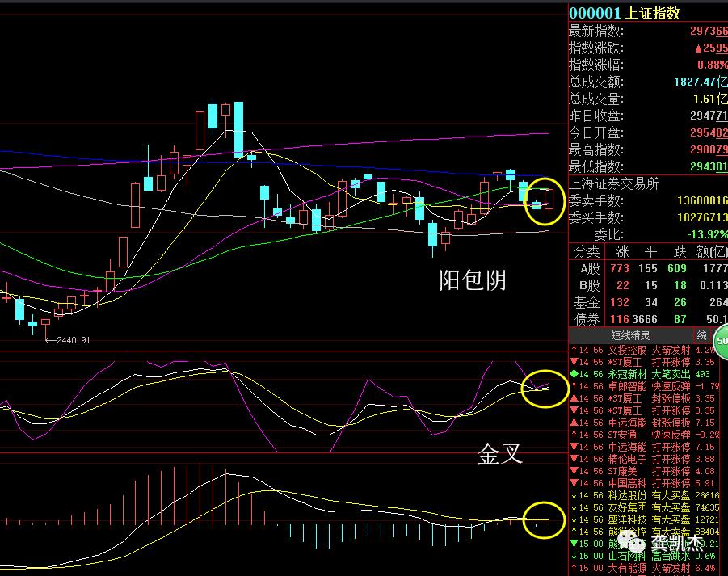Switch to the 统 tab on the alert bar

(x=701, y=334)
